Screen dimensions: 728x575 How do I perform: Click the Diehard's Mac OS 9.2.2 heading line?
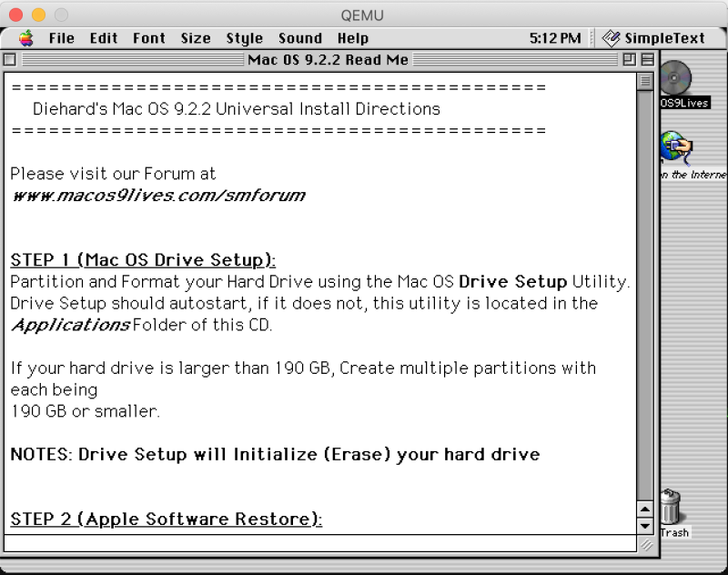[x=237, y=108]
